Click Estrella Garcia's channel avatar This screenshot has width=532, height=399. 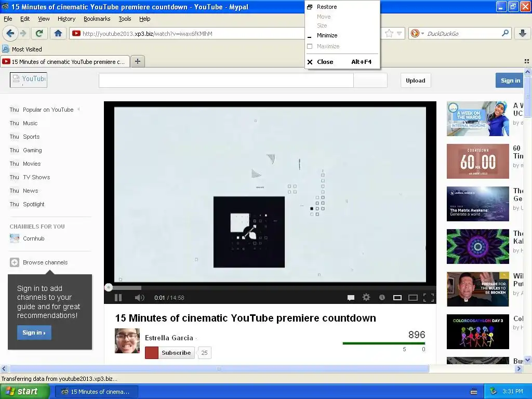click(x=127, y=341)
